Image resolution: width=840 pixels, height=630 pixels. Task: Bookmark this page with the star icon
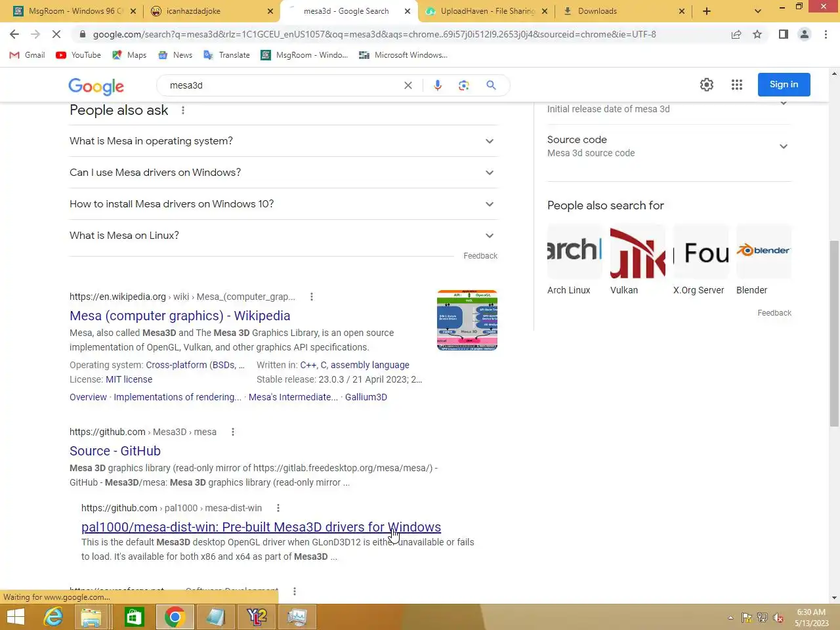pyautogui.click(x=757, y=34)
